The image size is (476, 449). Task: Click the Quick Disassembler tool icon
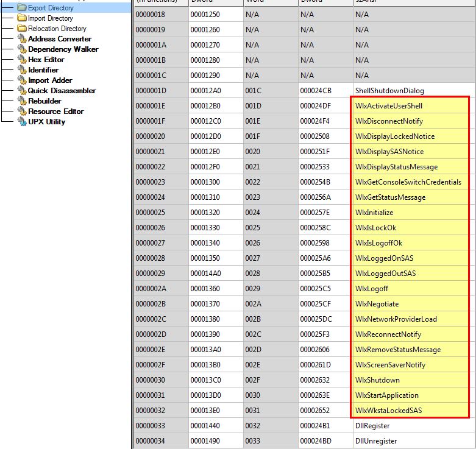[22, 90]
